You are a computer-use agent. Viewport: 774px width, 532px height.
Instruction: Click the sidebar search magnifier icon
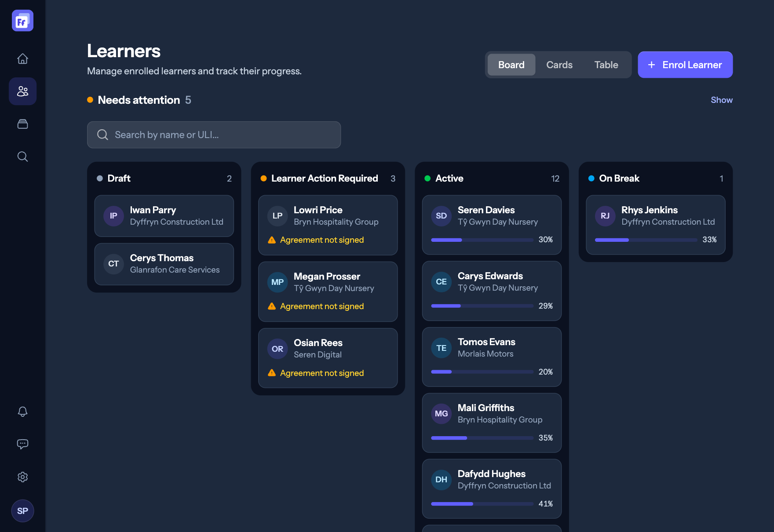click(22, 157)
